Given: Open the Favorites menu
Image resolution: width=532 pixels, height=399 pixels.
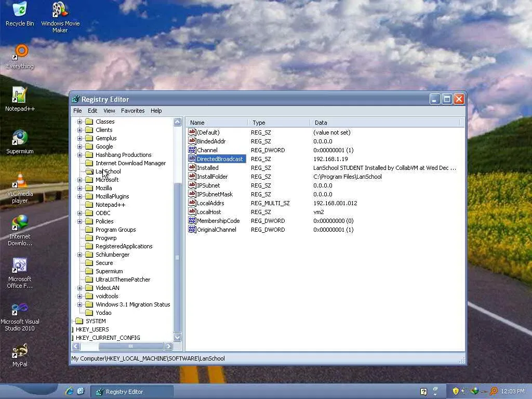Looking at the screenshot, I should tap(132, 111).
